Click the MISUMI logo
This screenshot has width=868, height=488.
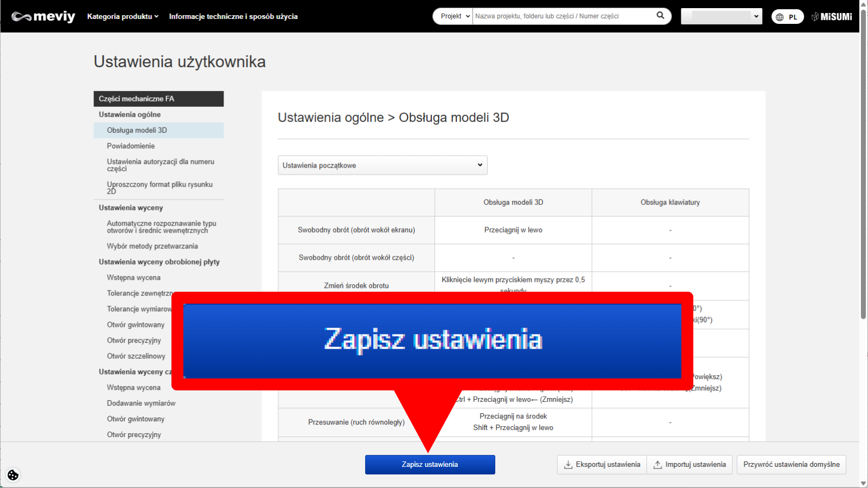(x=832, y=17)
